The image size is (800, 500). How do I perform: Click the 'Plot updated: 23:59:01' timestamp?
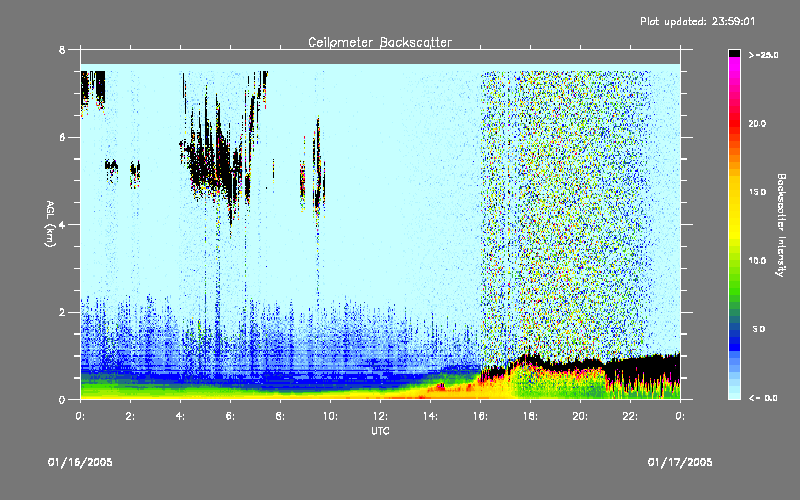tap(697, 21)
